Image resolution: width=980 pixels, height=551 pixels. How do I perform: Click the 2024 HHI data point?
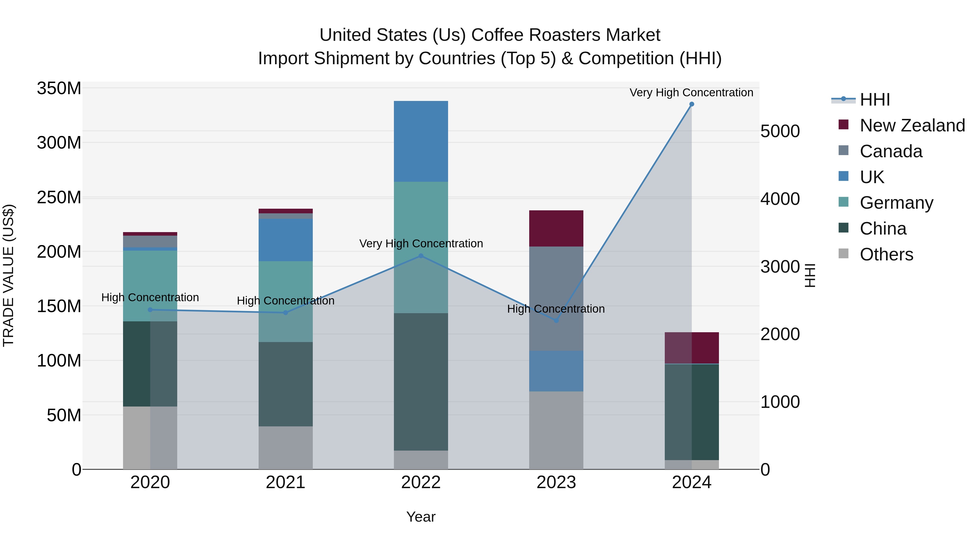pyautogui.click(x=692, y=104)
